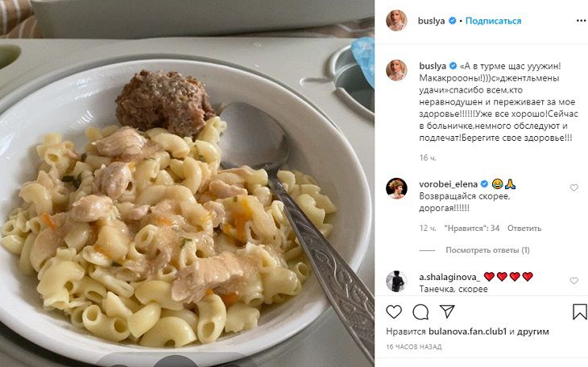Like vorobei_elena's comment with the small heart
Viewport: 588px width, 367px height.
574,188
